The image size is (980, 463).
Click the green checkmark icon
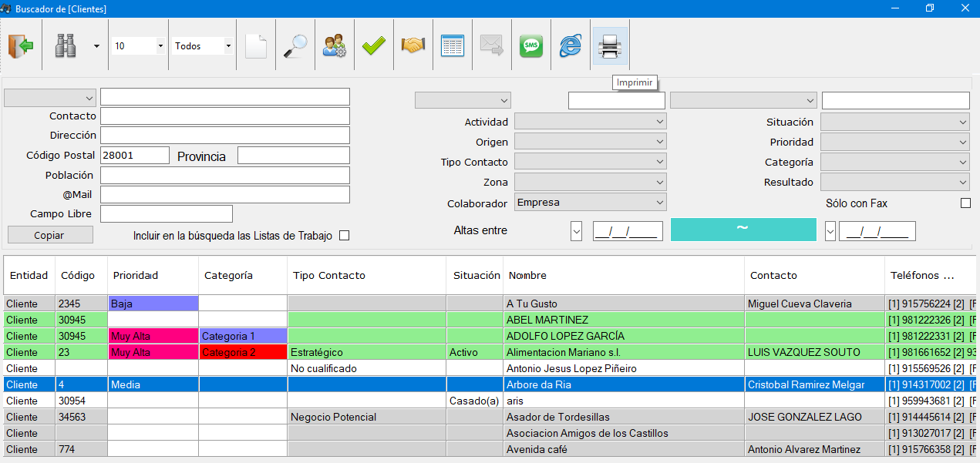pyautogui.click(x=374, y=46)
